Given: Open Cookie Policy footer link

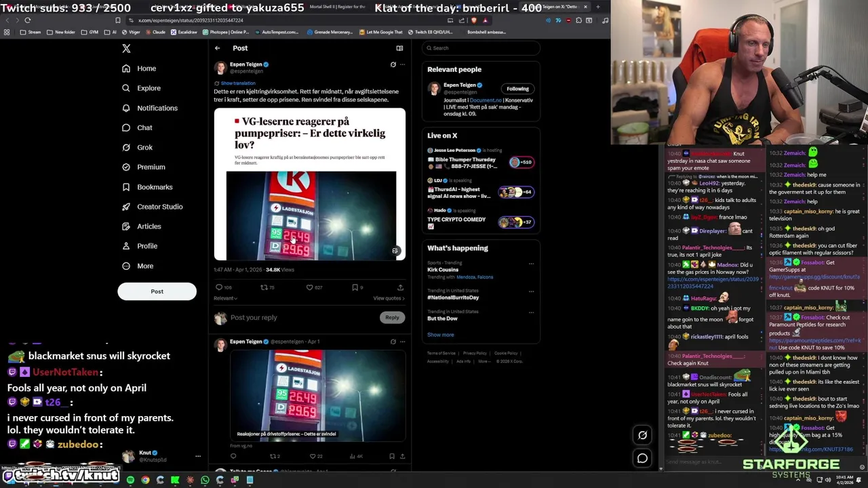Looking at the screenshot, I should (x=506, y=353).
